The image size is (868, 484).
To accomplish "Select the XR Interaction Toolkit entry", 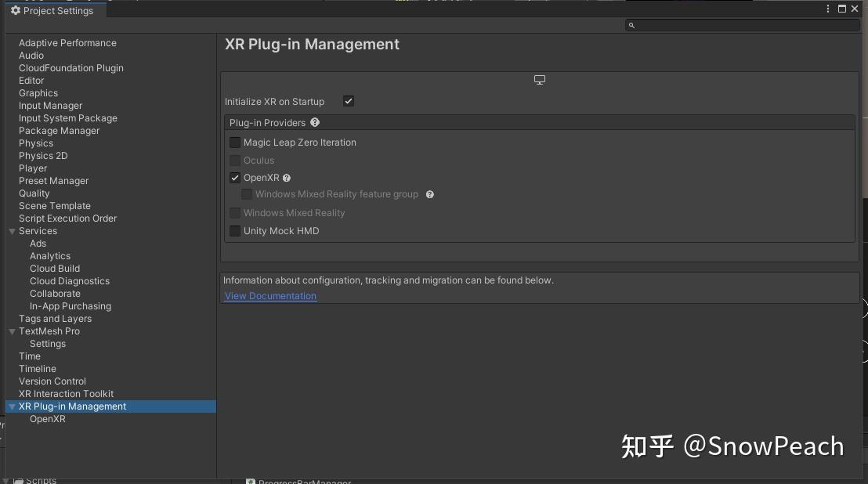I will coord(66,394).
